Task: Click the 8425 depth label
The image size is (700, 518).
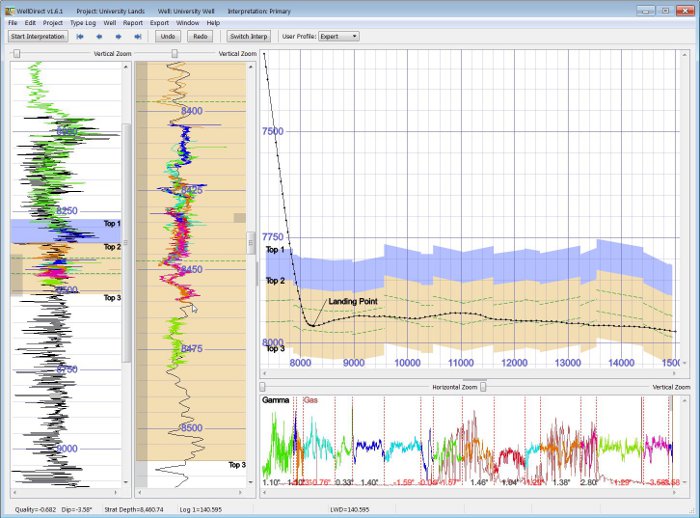Action: tap(192, 190)
